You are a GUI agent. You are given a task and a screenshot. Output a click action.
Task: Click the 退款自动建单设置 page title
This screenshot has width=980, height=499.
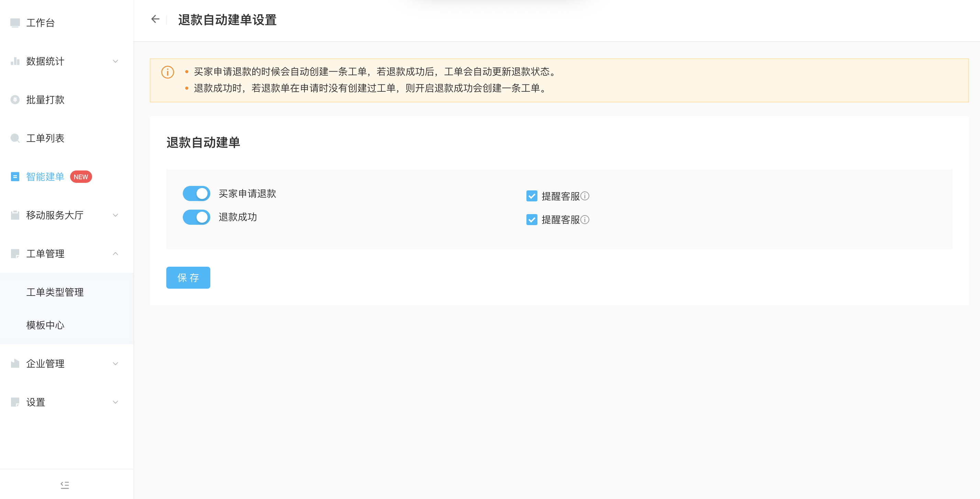227,20
